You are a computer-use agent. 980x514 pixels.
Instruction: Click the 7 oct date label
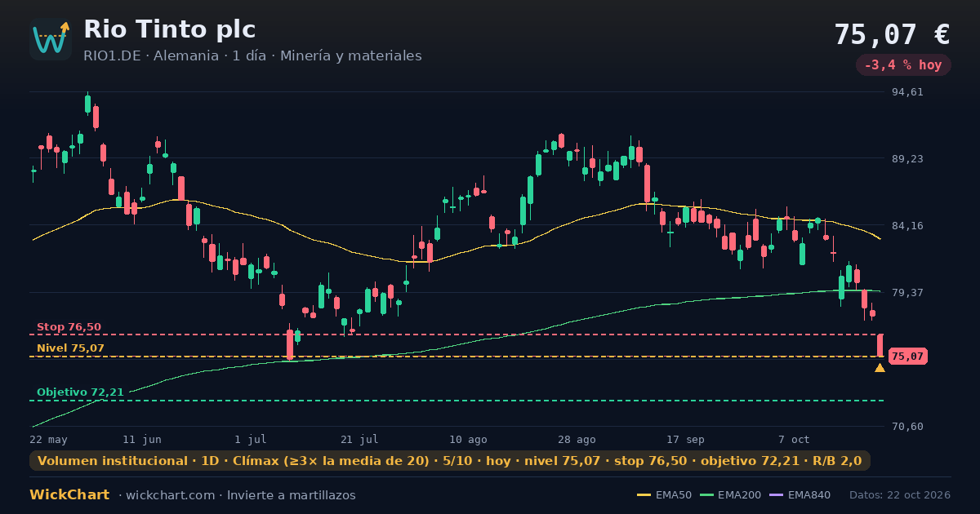click(794, 440)
